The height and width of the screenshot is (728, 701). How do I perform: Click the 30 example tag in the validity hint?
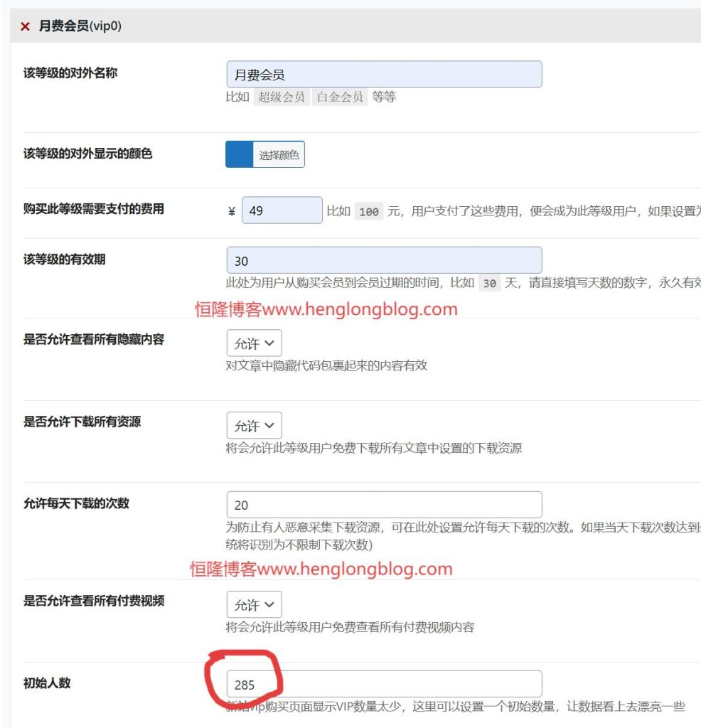[489, 283]
